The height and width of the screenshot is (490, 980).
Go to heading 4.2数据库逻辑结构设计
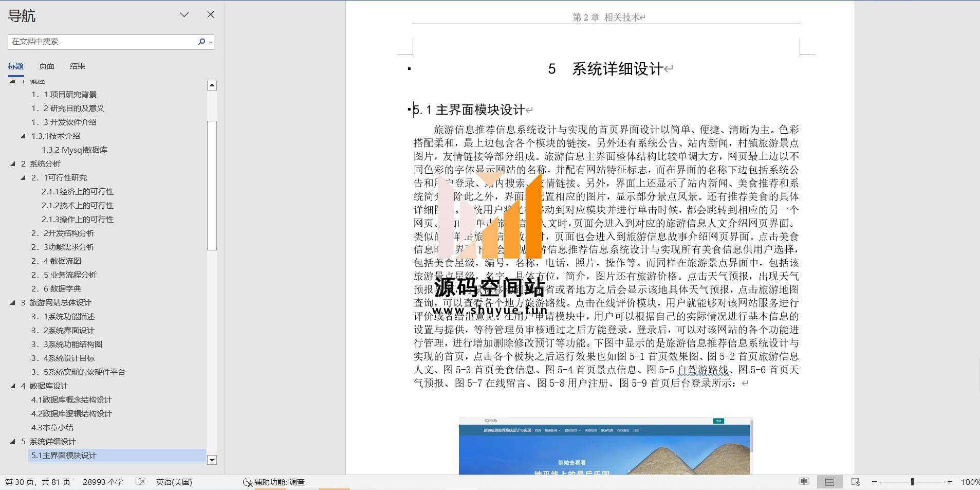click(71, 413)
